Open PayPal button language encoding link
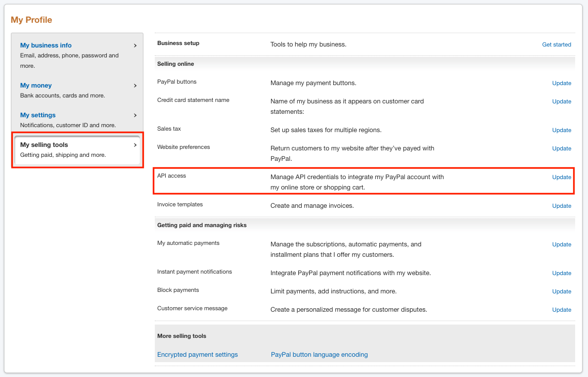This screenshot has height=377, width=588. (x=319, y=355)
